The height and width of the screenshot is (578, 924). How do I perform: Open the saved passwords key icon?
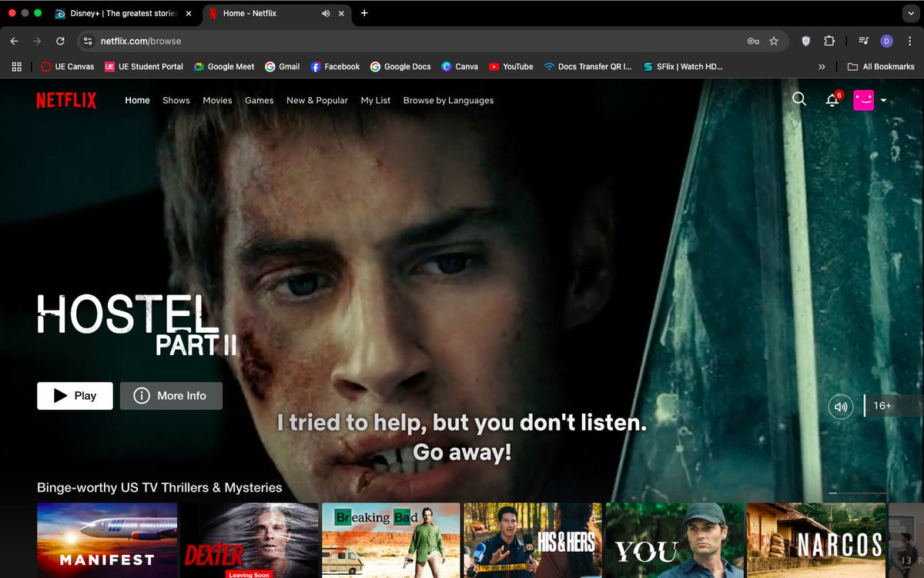753,41
